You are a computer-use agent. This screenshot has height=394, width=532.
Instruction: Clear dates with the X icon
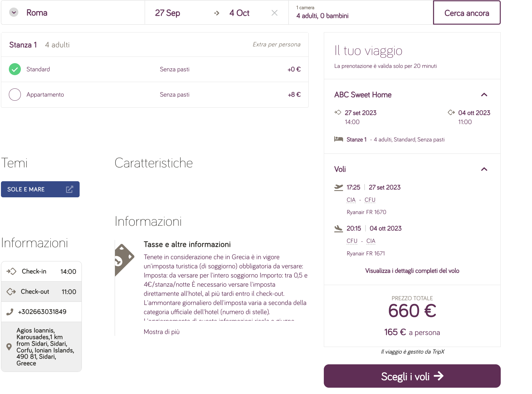click(x=275, y=13)
